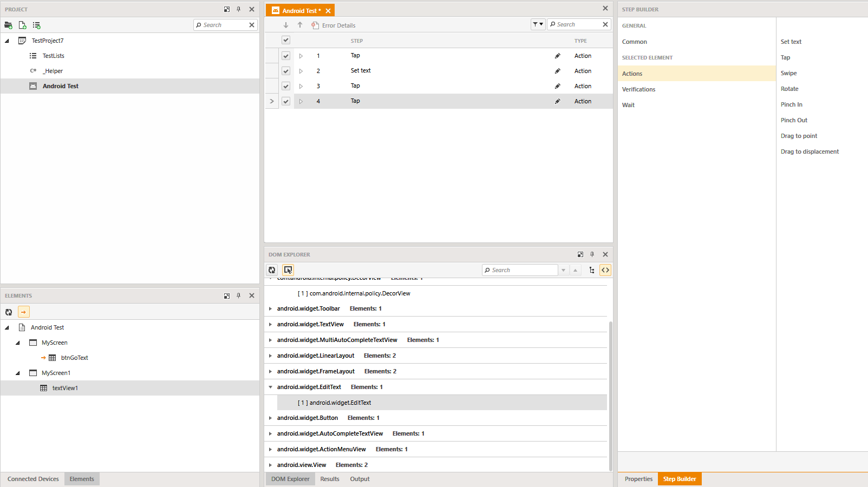The height and width of the screenshot is (487, 868).
Task: Click the refresh icon in DOM Explorer
Action: 272,270
